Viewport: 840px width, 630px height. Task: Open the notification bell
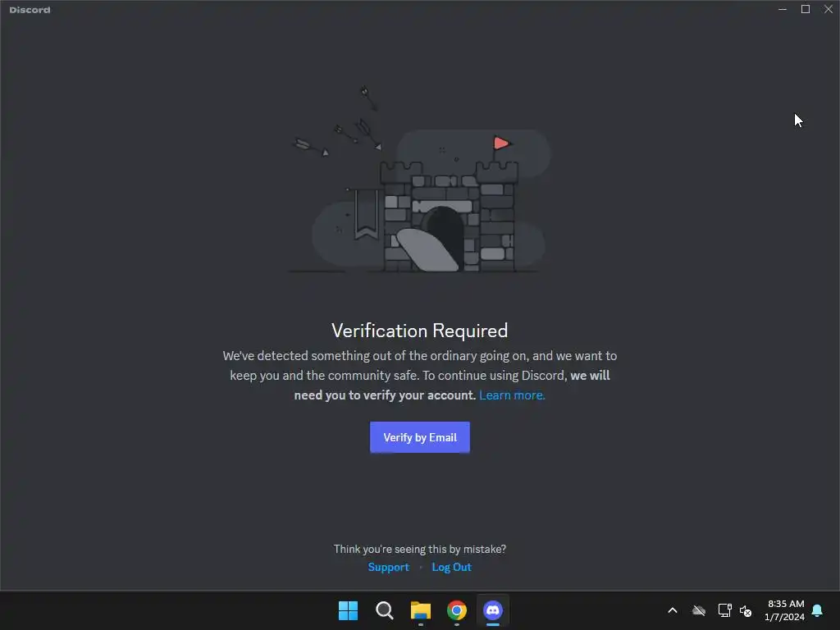(x=817, y=610)
